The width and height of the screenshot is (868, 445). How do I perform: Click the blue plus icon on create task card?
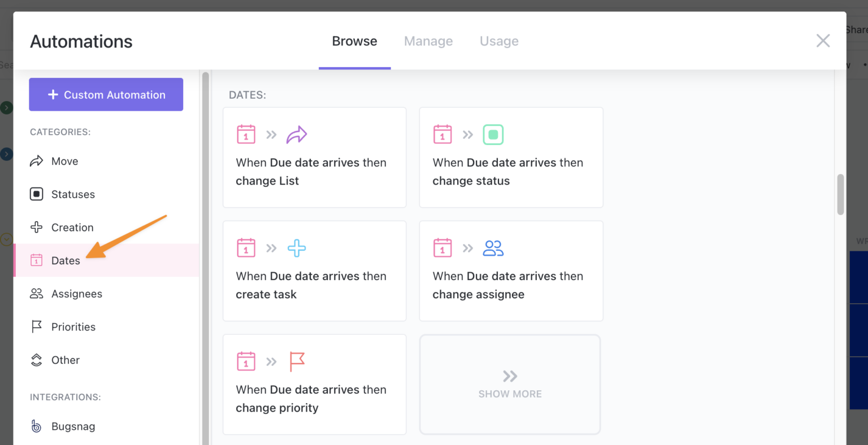click(296, 247)
